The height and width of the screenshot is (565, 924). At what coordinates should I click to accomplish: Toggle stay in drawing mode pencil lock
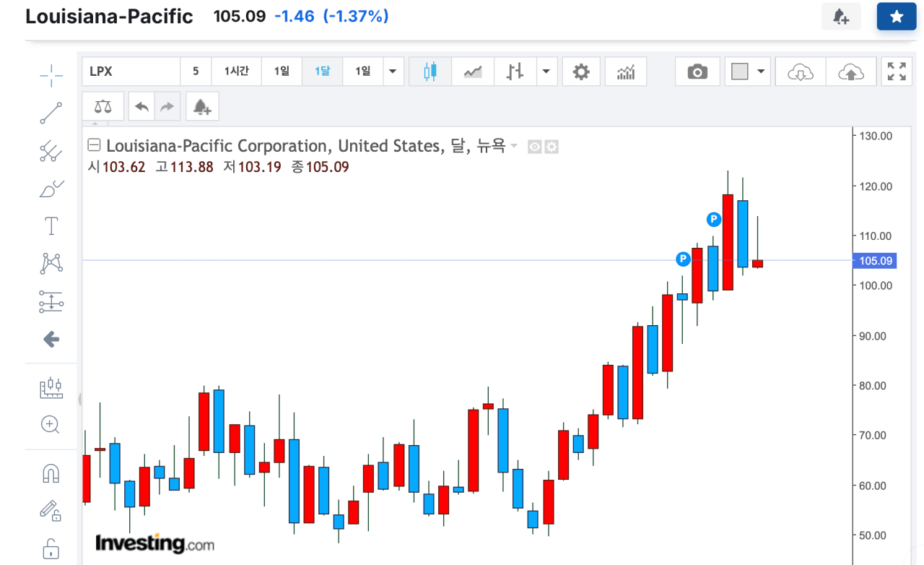(x=51, y=511)
